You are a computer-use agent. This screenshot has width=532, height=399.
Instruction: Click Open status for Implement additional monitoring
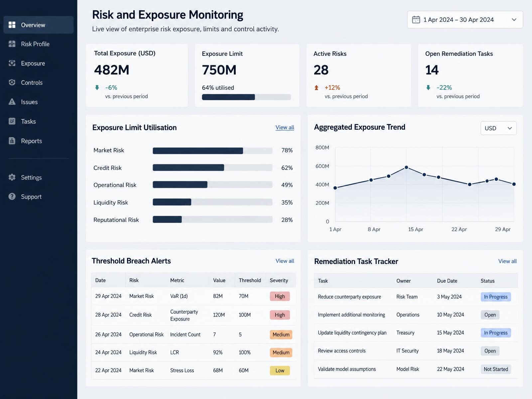[x=490, y=315]
